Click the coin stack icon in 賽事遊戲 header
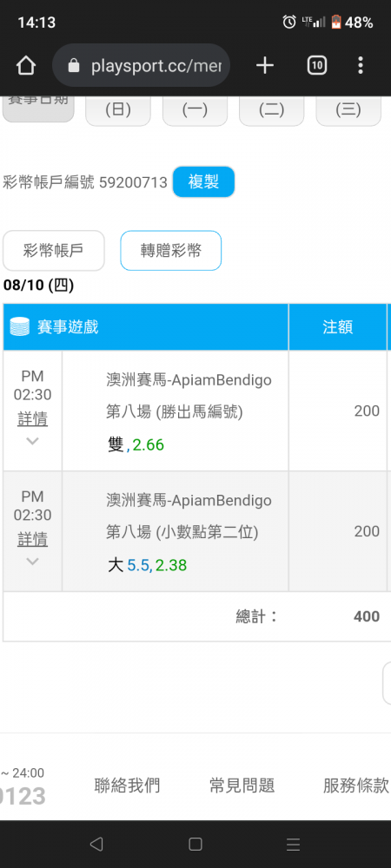Viewport: 391px width, 868px height. tap(20, 327)
